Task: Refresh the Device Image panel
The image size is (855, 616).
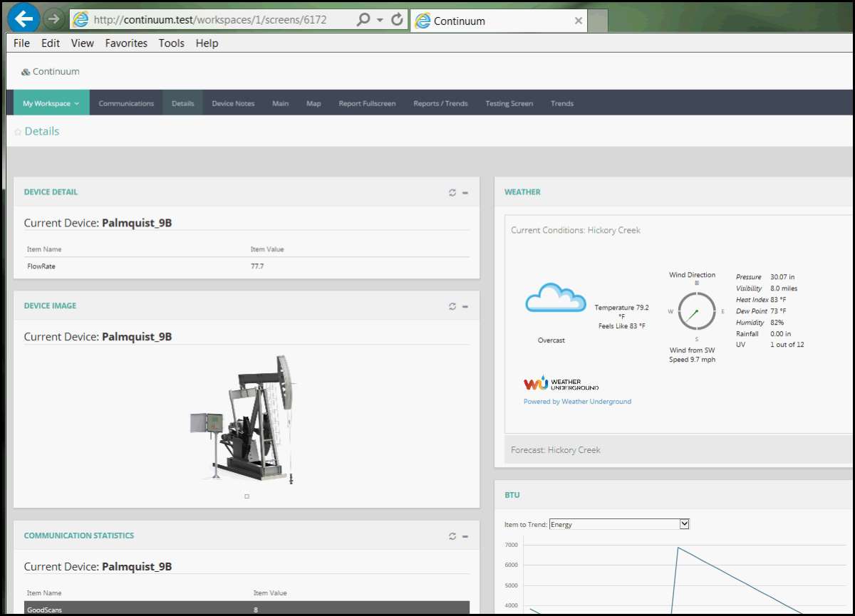Action: click(452, 306)
